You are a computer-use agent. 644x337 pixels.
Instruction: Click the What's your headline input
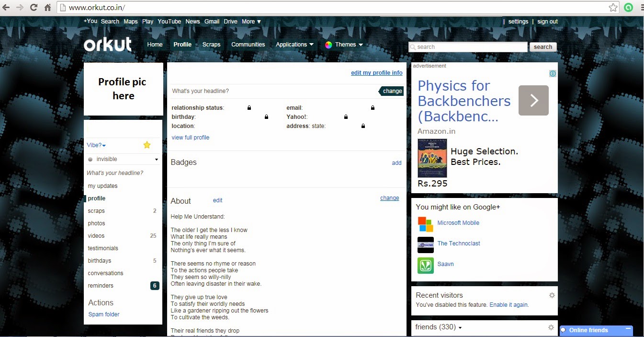(x=275, y=91)
